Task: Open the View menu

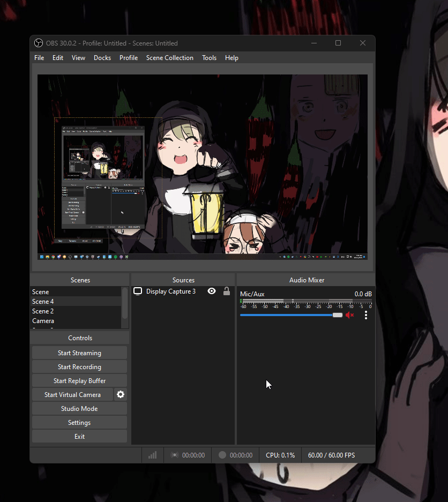Action: (78, 58)
